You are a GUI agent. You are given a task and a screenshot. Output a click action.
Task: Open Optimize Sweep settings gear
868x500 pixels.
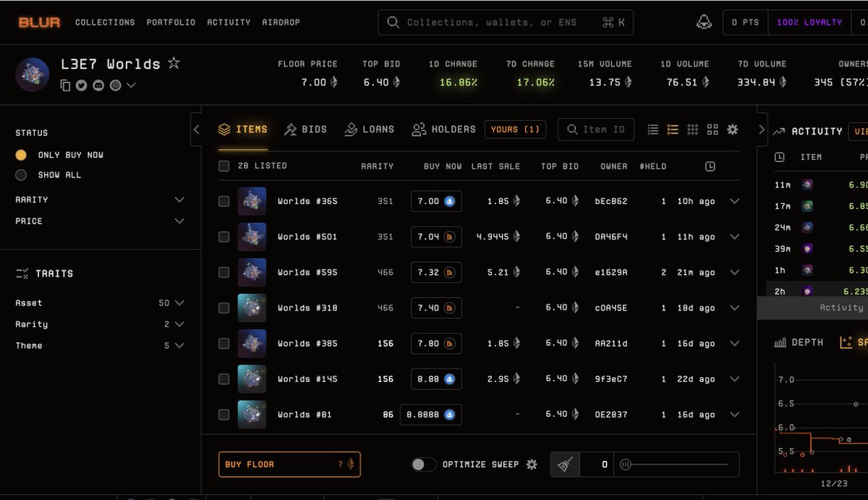tap(532, 465)
